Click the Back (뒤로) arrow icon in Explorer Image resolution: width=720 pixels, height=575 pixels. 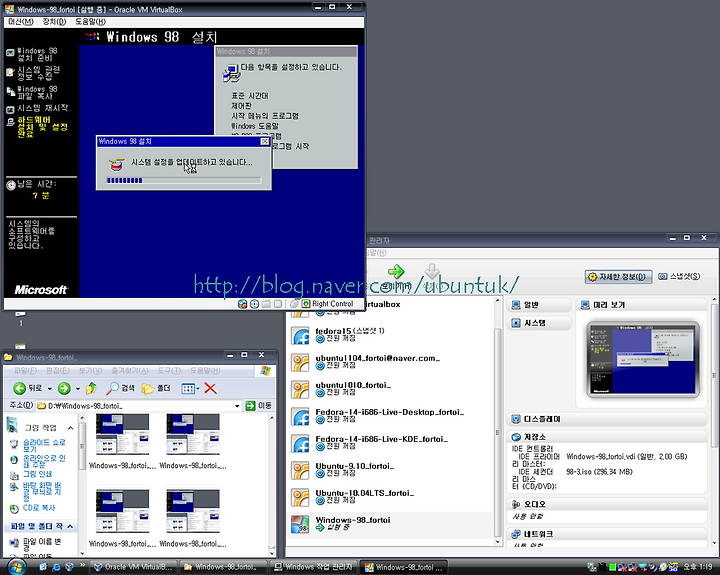point(19,389)
